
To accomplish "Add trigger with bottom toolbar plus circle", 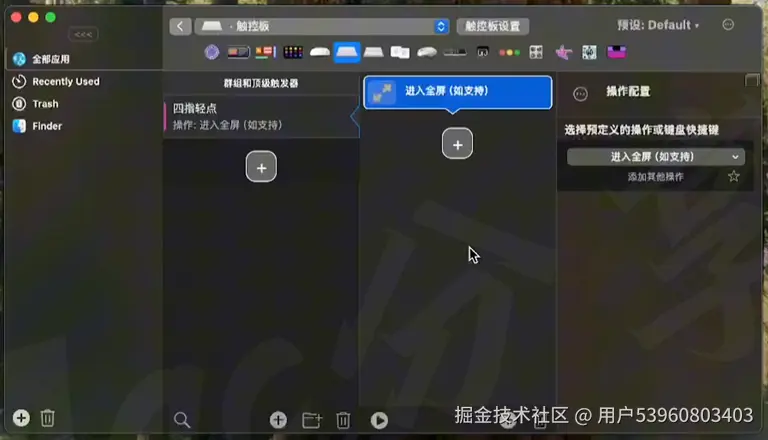I will 278,420.
